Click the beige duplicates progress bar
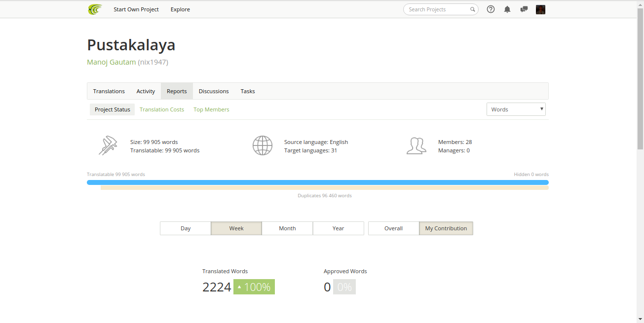644x323 pixels. [325, 188]
